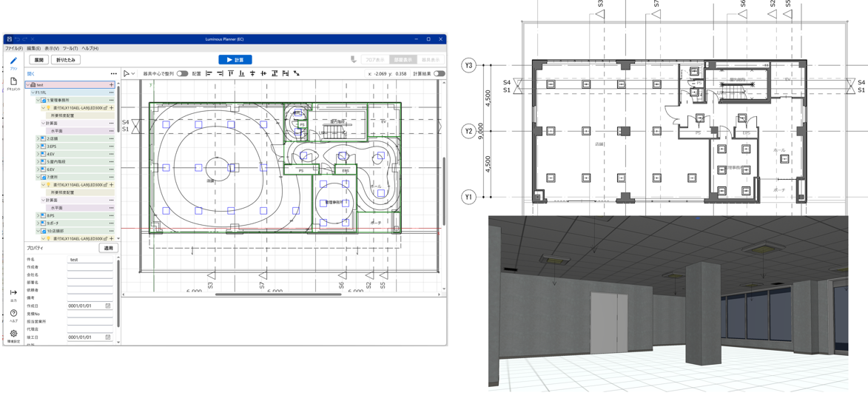
Task: Click the 件名 input field containing test
Action: 90,260
